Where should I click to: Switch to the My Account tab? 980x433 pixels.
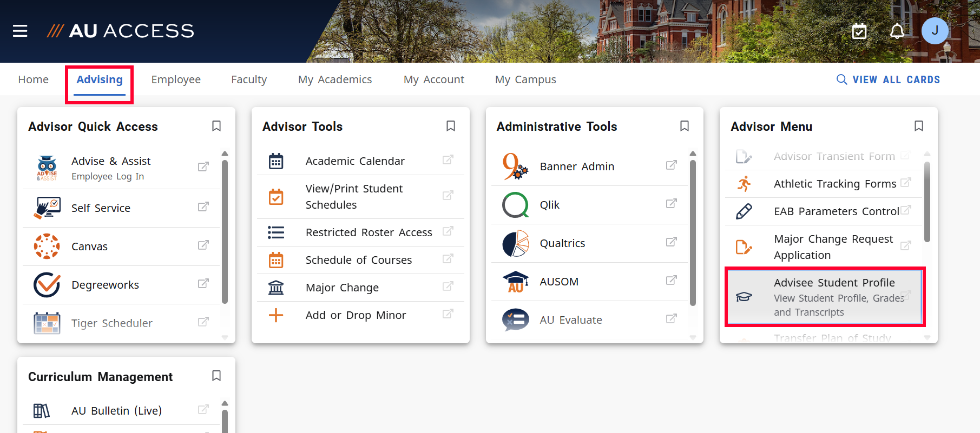tap(434, 79)
